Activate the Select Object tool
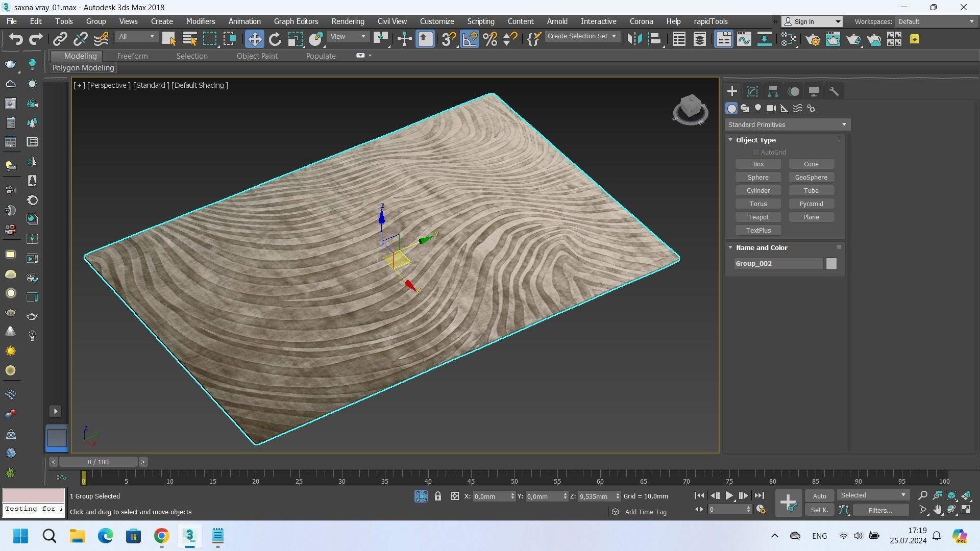The height and width of the screenshot is (551, 980). click(169, 39)
